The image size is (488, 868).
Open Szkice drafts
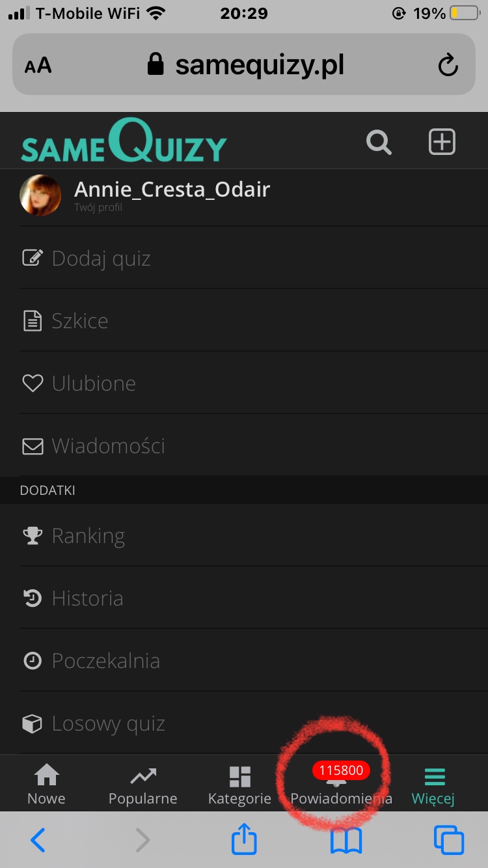coord(79,321)
